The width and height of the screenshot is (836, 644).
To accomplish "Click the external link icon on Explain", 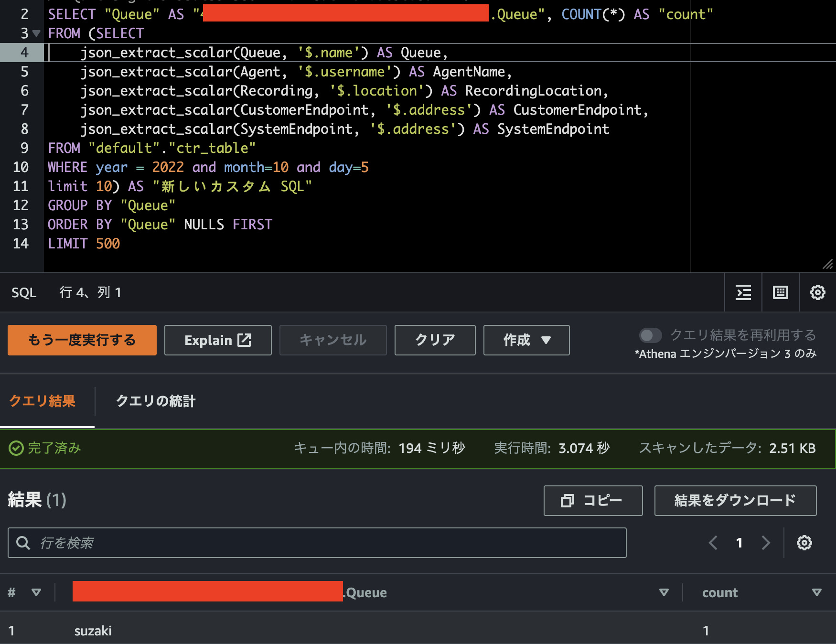I will pos(245,340).
